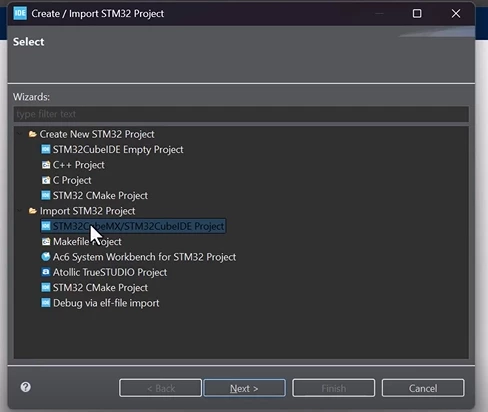Viewport: 488px width, 412px height.
Task: Select STM32CubeIDE Empty Project wizard
Action: (118, 149)
